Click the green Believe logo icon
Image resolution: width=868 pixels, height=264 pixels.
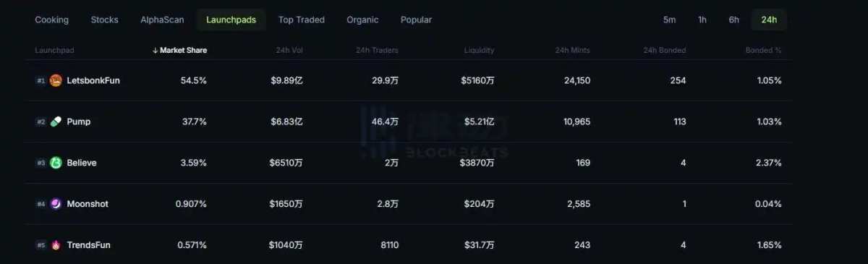[56, 163]
